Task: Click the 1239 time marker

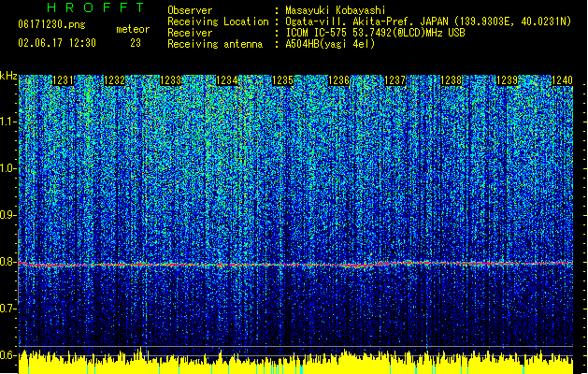Action: click(508, 80)
